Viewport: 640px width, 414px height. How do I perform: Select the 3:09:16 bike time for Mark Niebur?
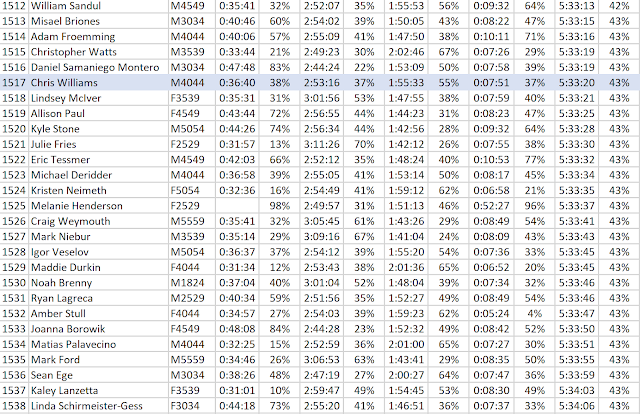(322, 237)
